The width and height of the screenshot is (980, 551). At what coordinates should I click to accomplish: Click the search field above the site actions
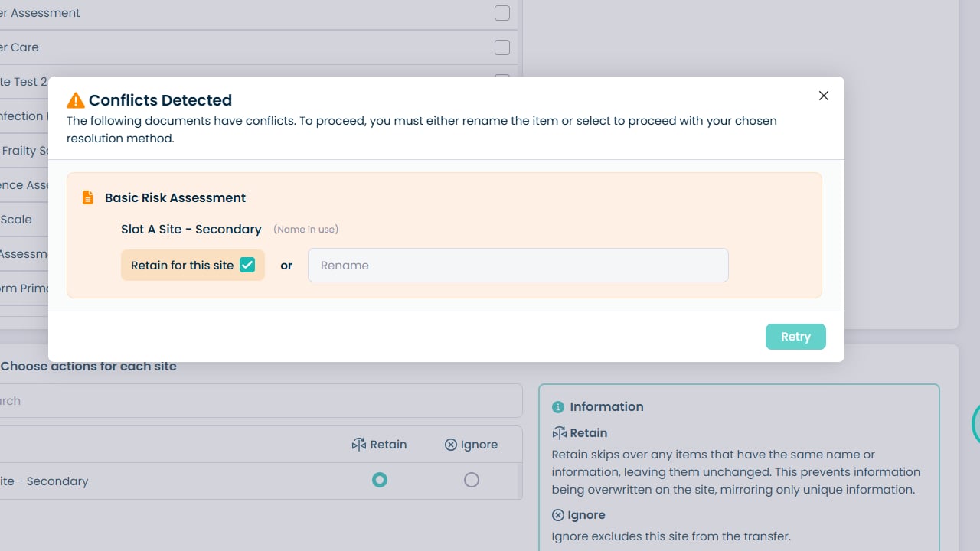[260, 401]
